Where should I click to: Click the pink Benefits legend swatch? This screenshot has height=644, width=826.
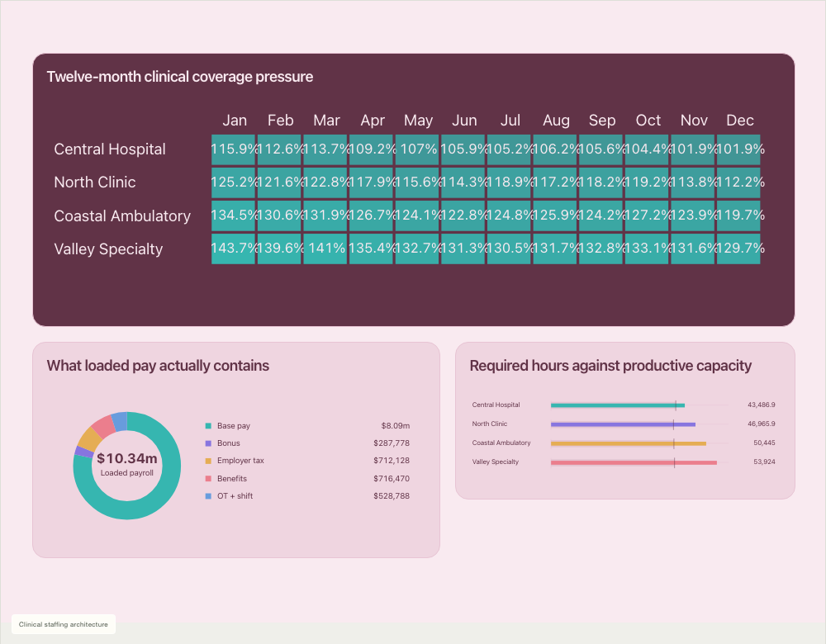pyautogui.click(x=208, y=479)
